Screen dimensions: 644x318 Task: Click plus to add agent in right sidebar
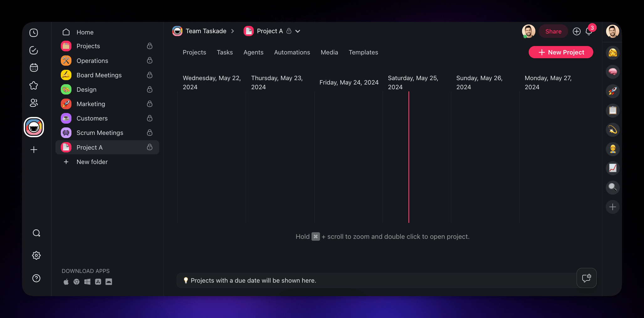612,207
